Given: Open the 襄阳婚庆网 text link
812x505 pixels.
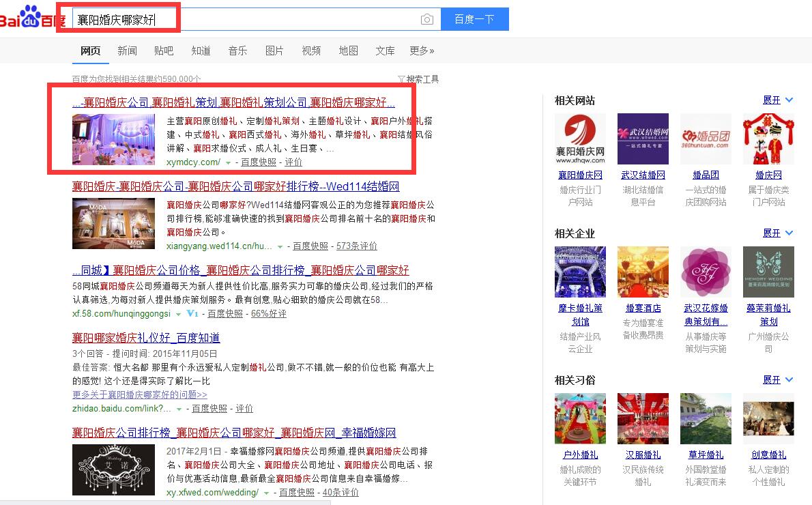Looking at the screenshot, I should point(580,175).
